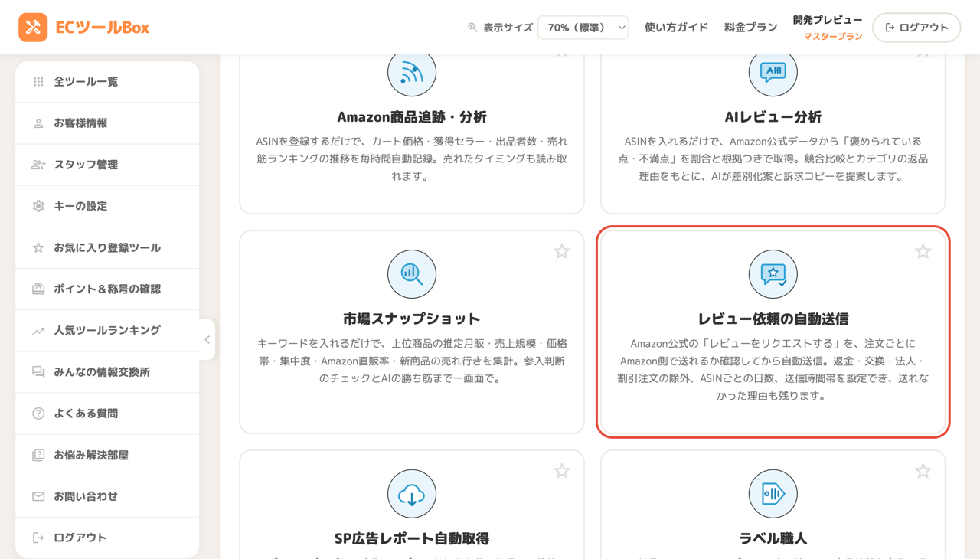Open お悩み解決部屋 in the sidebar
Image resolution: width=980 pixels, height=559 pixels.
click(107, 455)
